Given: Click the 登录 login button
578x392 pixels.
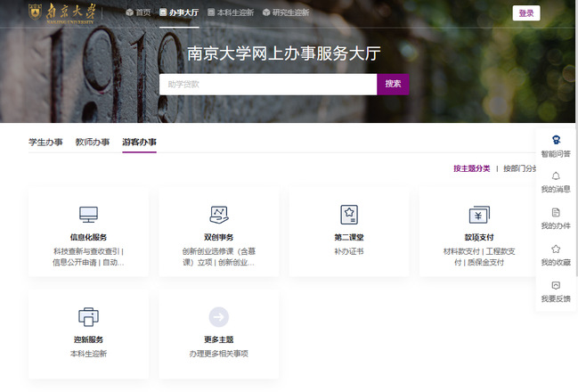Looking at the screenshot, I should [526, 13].
